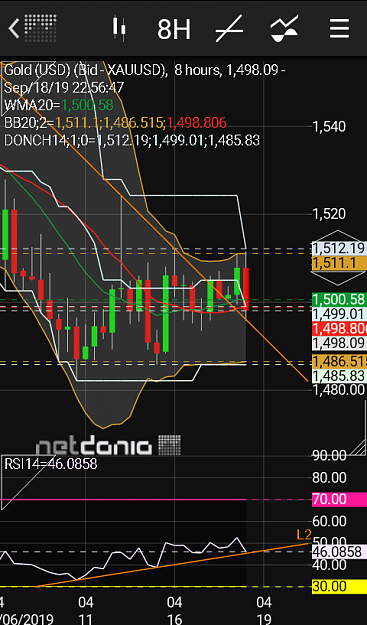Click the pink 70.00 RSI overbought label
This screenshot has height=625, width=367.
(339, 499)
